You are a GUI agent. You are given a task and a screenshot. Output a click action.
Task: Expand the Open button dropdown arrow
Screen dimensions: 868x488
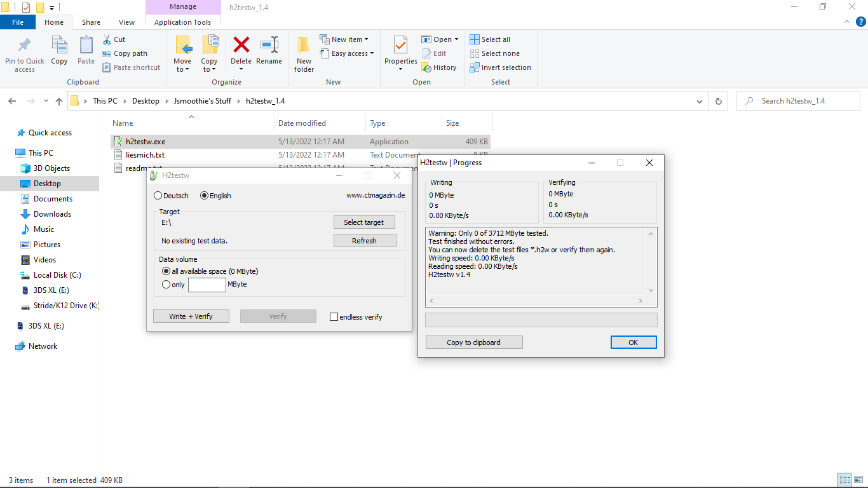point(456,39)
